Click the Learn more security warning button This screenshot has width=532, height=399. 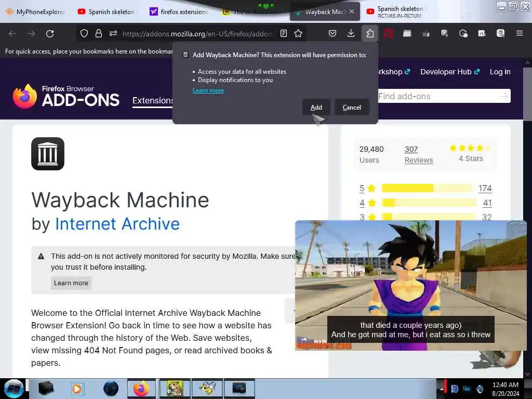(x=71, y=283)
